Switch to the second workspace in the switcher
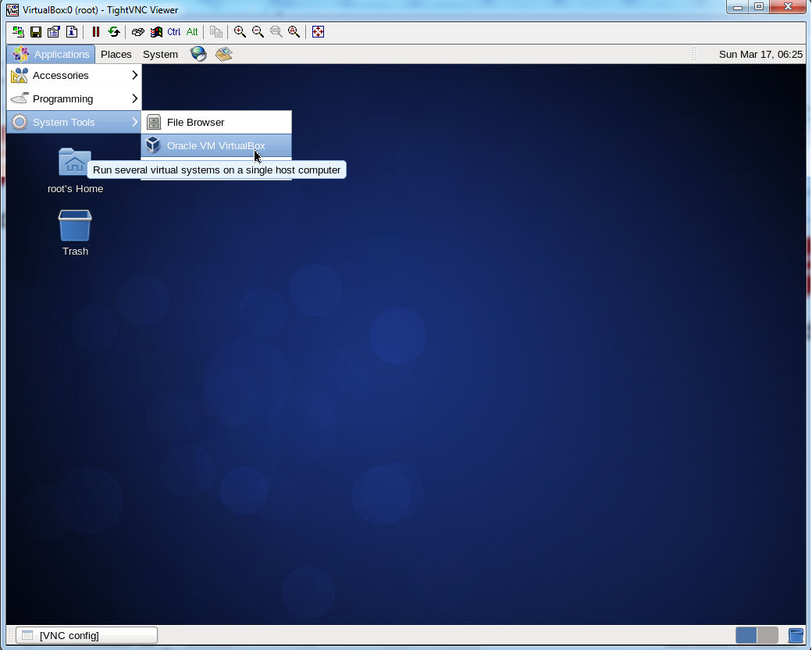This screenshot has height=650, width=812. 766,635
